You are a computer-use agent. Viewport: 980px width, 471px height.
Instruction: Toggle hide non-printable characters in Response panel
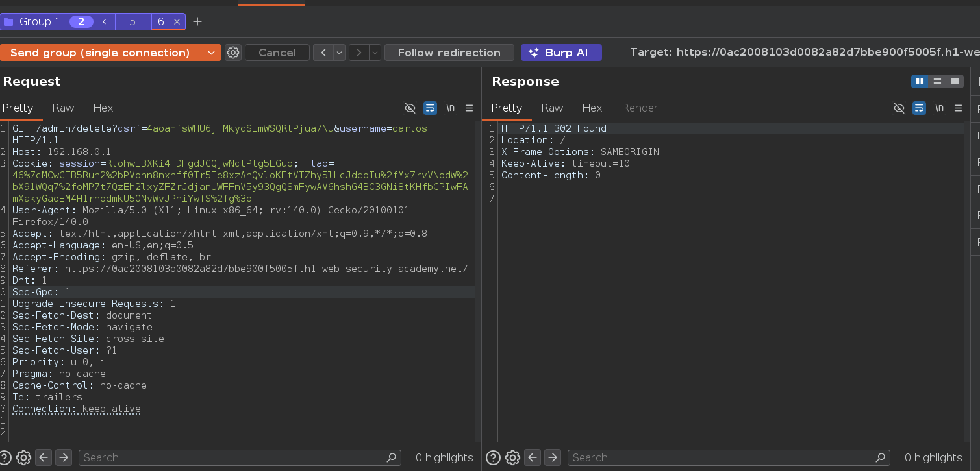click(x=899, y=108)
